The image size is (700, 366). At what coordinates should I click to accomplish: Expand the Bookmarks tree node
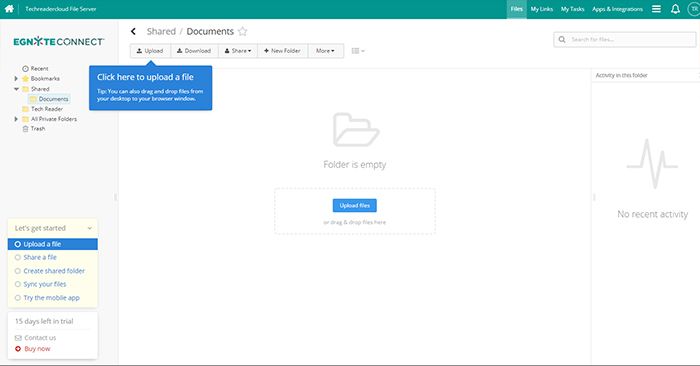coord(16,79)
